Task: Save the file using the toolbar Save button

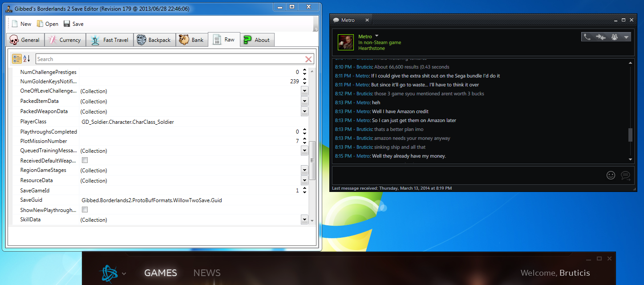Action: pyautogui.click(x=73, y=24)
